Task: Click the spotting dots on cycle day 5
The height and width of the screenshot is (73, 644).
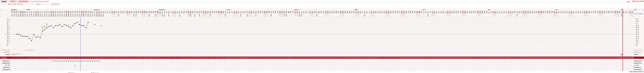Action: [21, 54]
